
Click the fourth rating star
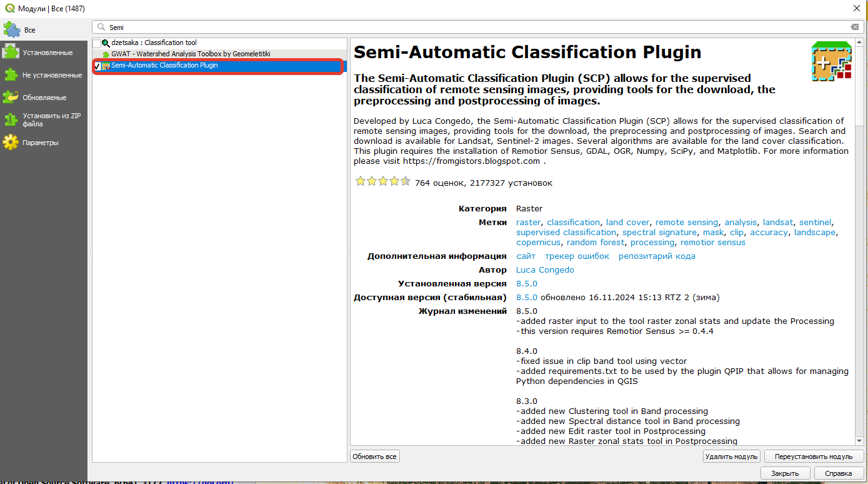[x=394, y=182]
